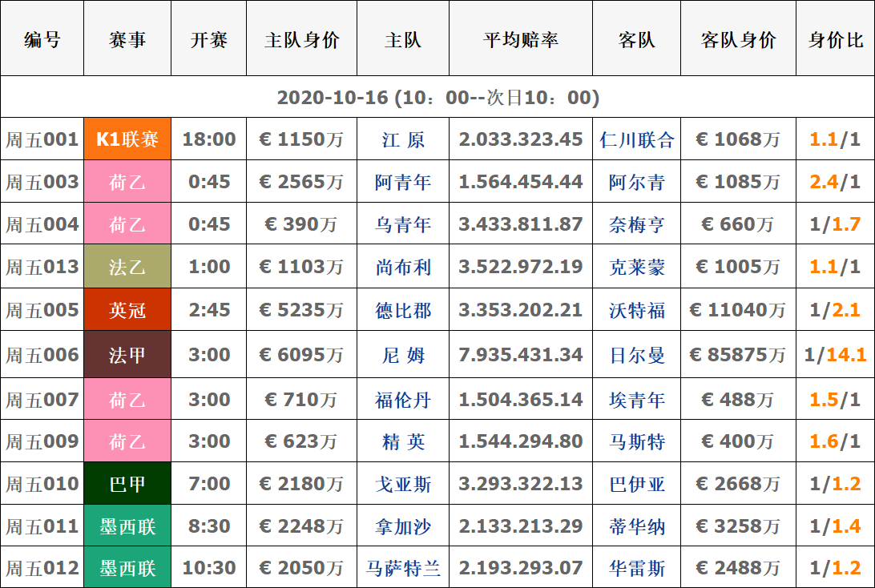The image size is (875, 588).
Task: Open away team 蒂华纳 link
Action: 637,526
